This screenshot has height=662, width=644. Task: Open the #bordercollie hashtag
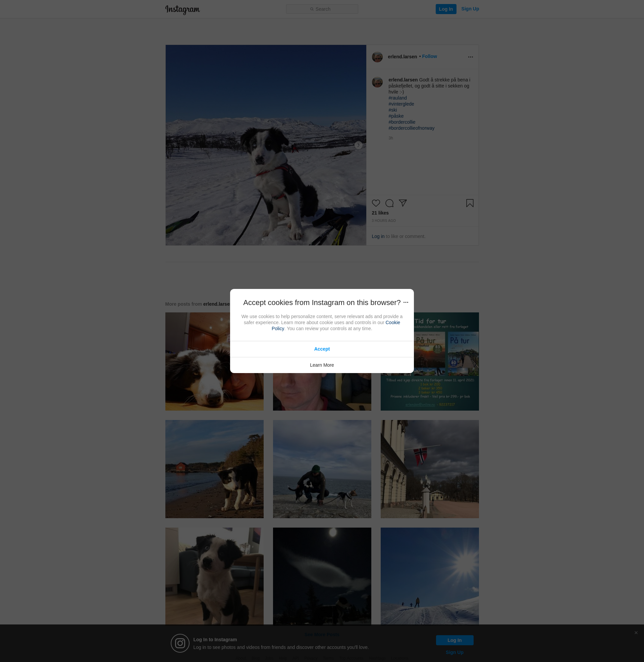click(402, 122)
